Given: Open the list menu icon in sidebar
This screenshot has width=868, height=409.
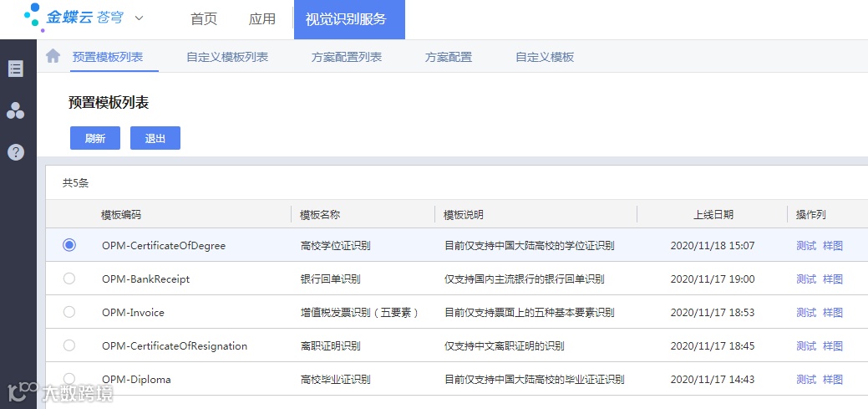Looking at the screenshot, I should point(16,69).
